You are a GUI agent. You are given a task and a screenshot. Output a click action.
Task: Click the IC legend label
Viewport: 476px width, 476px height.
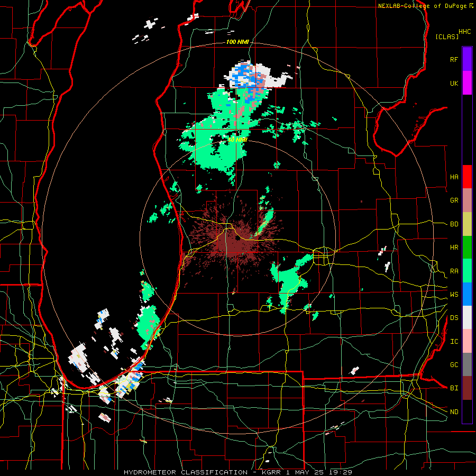click(x=454, y=342)
